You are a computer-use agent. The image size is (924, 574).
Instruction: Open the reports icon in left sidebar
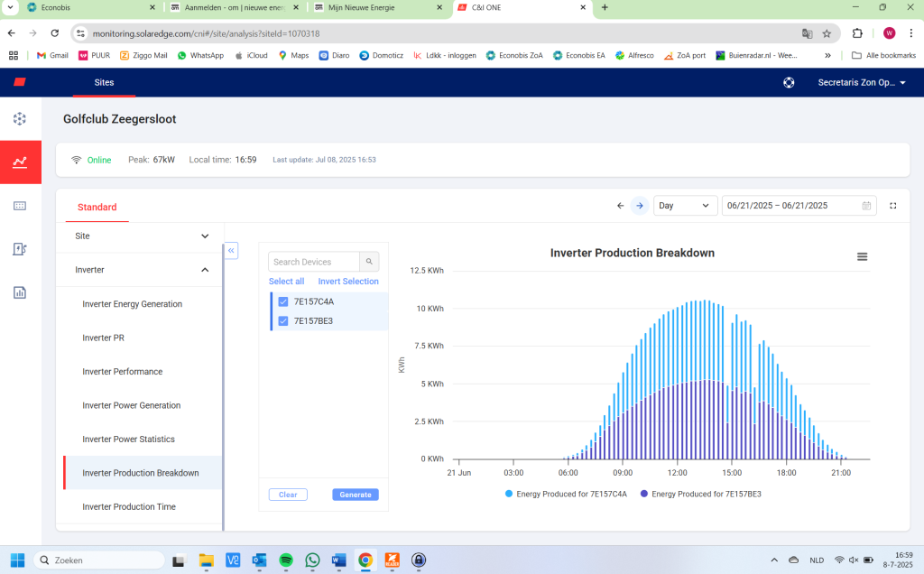[20, 292]
